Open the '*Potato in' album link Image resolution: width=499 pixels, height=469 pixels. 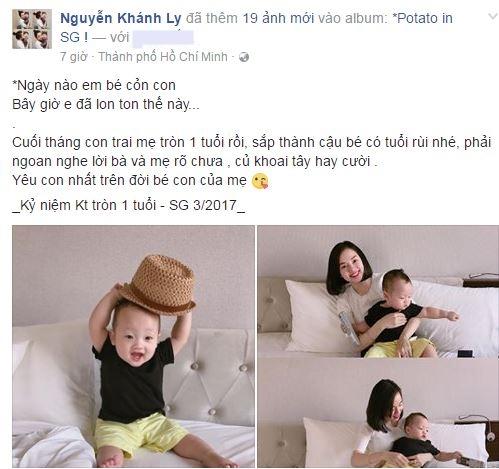tap(422, 18)
